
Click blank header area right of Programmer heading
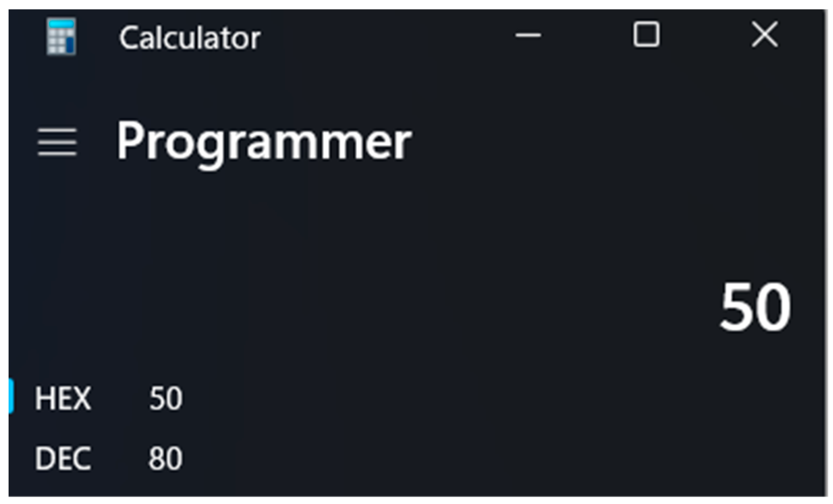click(597, 141)
